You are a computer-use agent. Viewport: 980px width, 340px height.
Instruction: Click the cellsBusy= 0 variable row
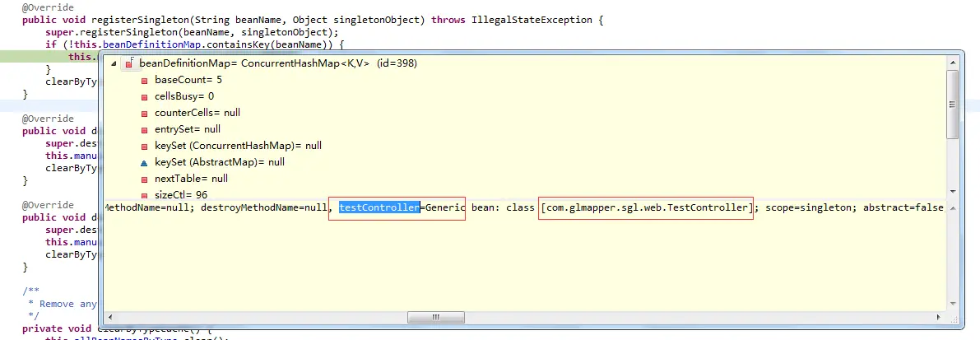click(x=184, y=96)
